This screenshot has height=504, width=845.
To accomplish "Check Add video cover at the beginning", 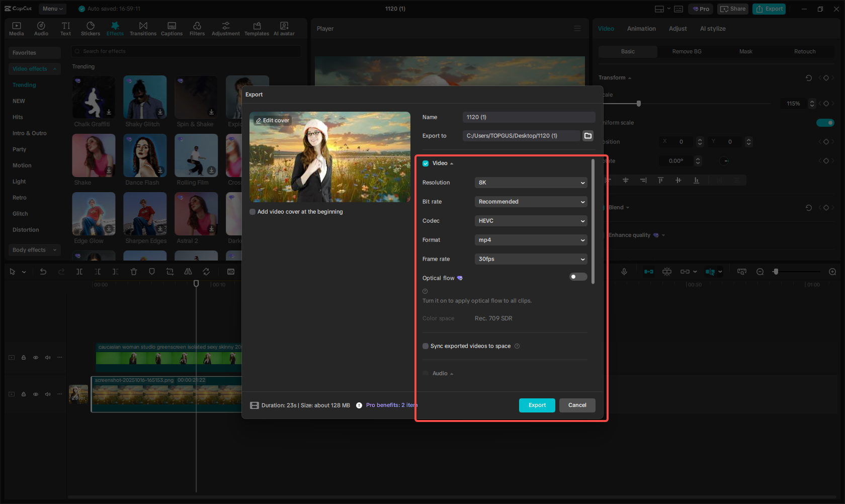I will point(252,212).
